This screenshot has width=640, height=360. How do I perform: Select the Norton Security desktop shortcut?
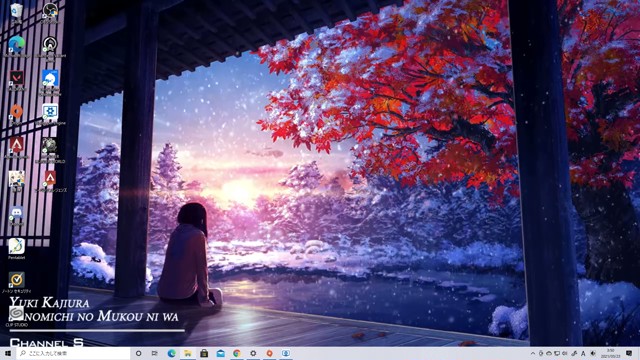(x=16, y=282)
